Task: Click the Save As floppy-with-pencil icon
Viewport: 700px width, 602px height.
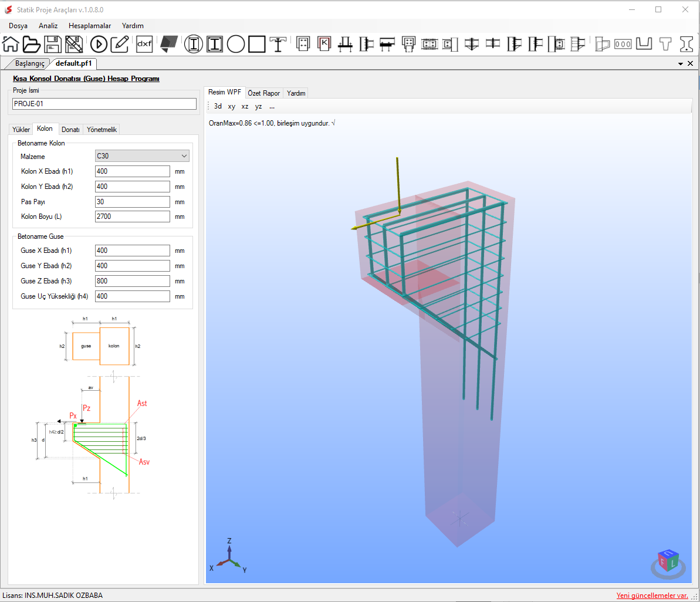Action: click(x=74, y=44)
